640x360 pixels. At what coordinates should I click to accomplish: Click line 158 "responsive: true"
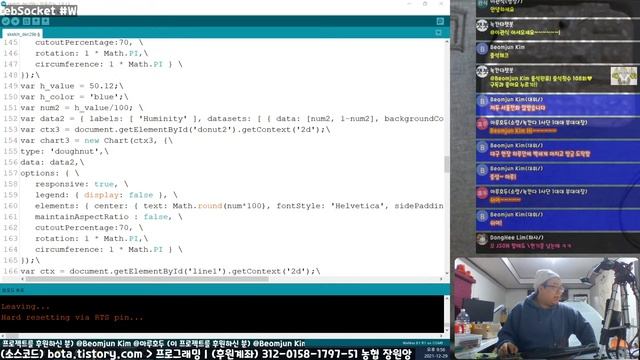coord(82,184)
